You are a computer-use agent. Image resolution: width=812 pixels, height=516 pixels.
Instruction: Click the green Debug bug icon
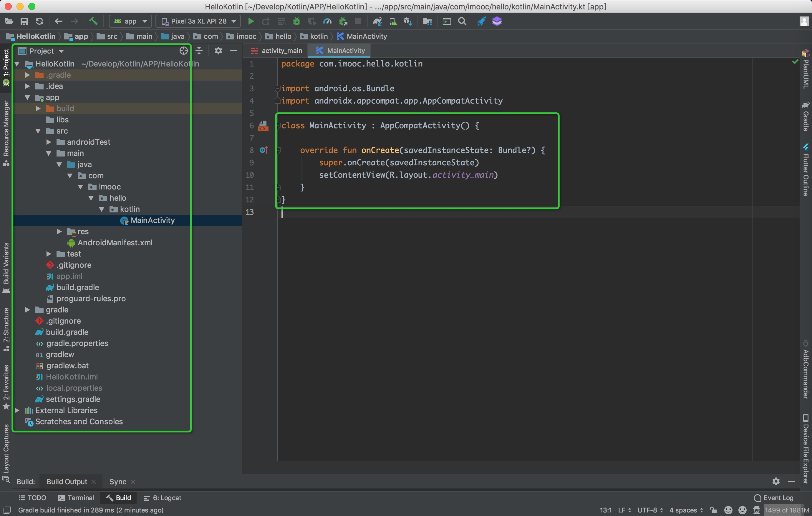(297, 21)
